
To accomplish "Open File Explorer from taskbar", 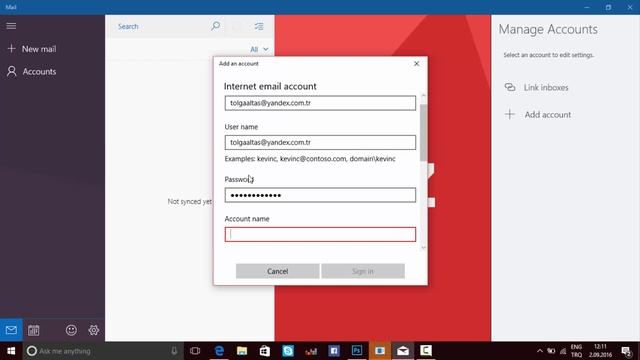I will tap(242, 351).
